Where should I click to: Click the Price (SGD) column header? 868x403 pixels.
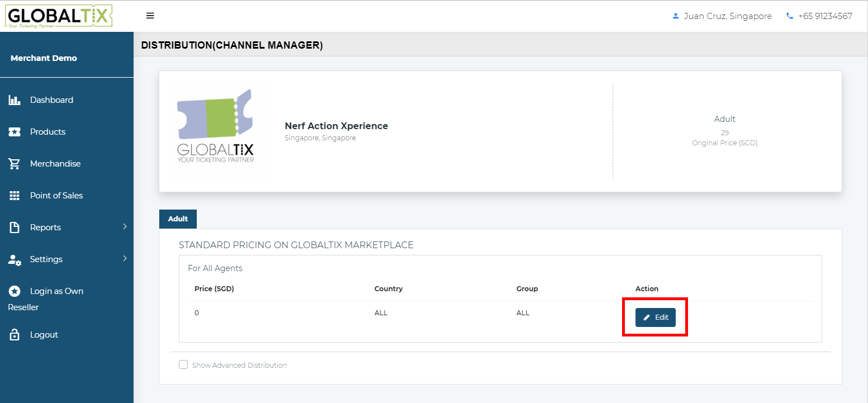click(x=214, y=289)
